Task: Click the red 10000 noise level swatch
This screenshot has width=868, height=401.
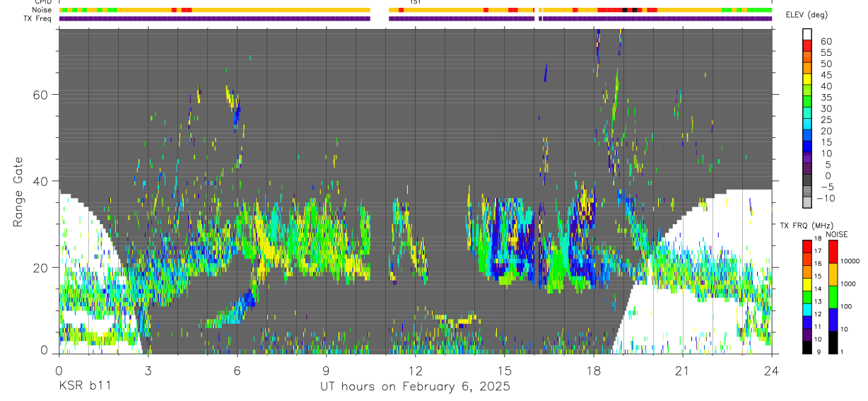Action: coord(834,252)
